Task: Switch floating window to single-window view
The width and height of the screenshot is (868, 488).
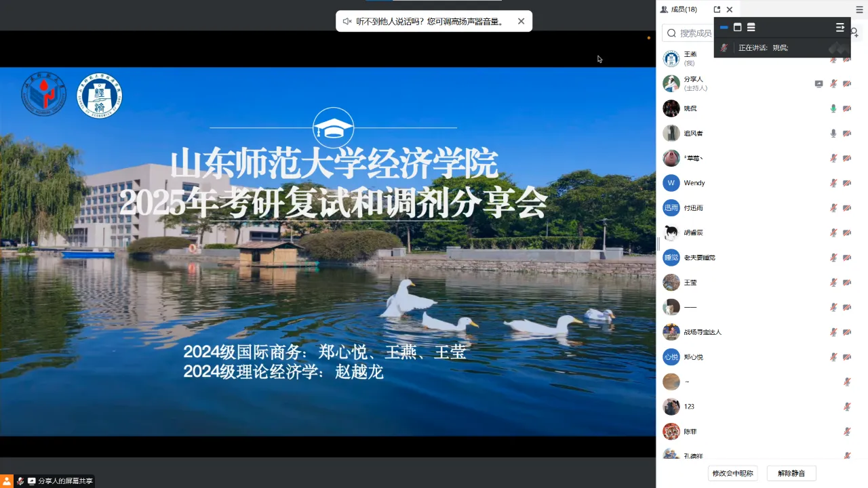Action: click(x=738, y=28)
